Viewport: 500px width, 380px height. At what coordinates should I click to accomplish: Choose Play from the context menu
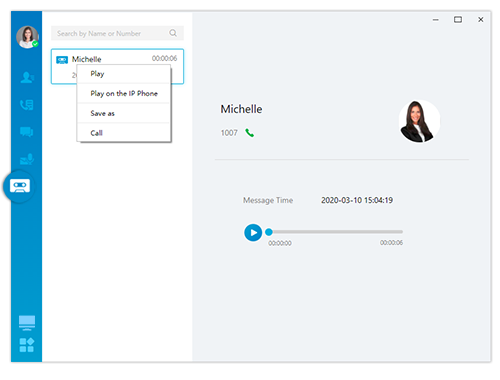tap(124, 74)
